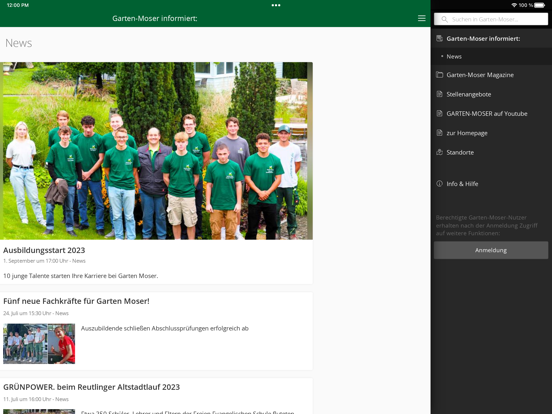
Task: Click the zur Homepage page icon
Action: point(439,133)
